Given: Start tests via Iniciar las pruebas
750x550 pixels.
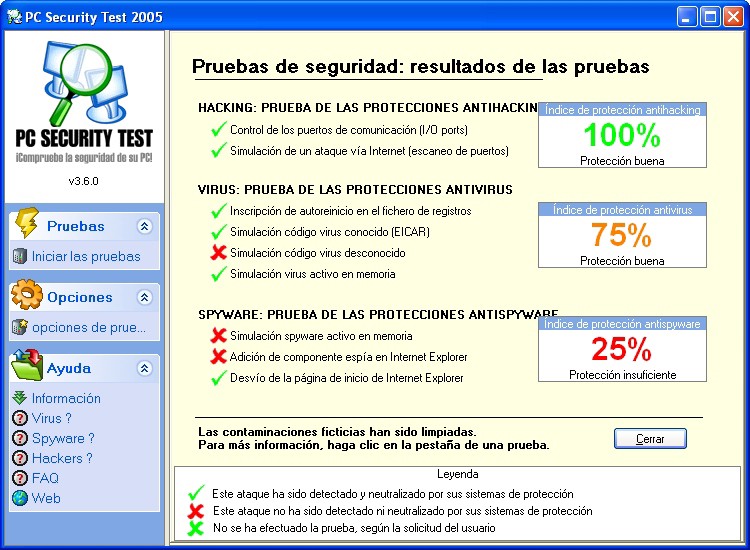Looking at the screenshot, I should click(86, 256).
